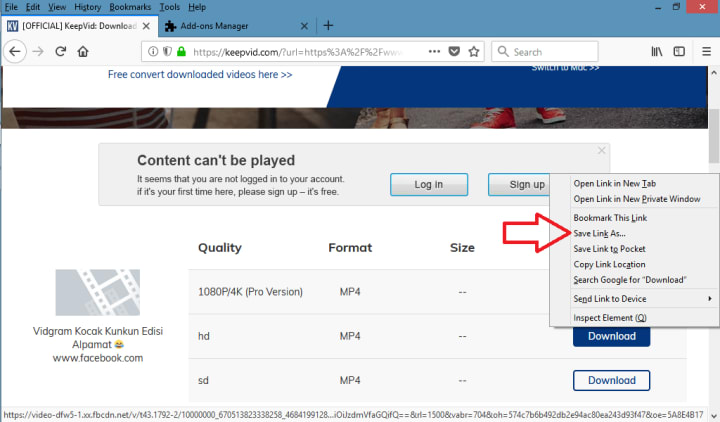
Task: Click the forward navigation arrow
Action: pos(38,51)
